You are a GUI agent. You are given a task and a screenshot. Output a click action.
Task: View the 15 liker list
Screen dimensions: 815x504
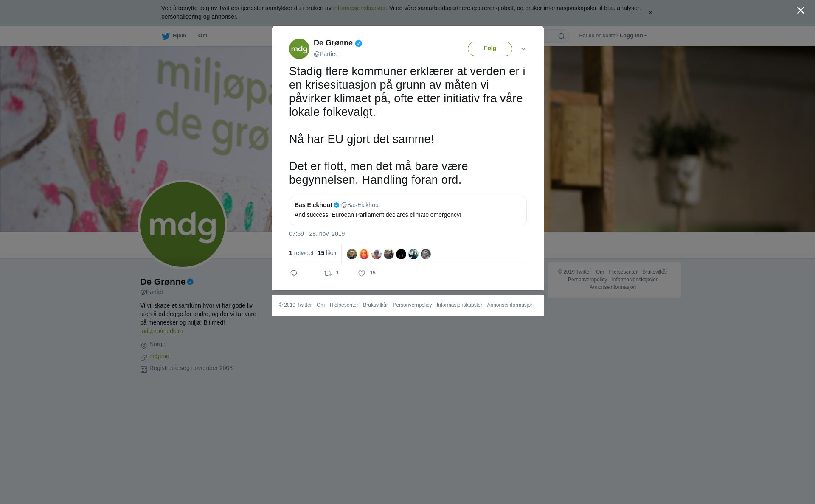[327, 253]
